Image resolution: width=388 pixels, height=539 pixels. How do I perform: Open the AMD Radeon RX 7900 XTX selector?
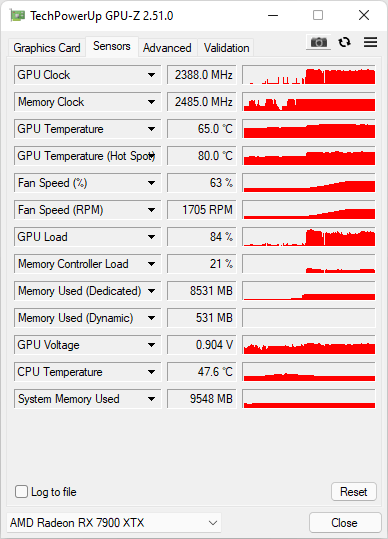click(114, 523)
